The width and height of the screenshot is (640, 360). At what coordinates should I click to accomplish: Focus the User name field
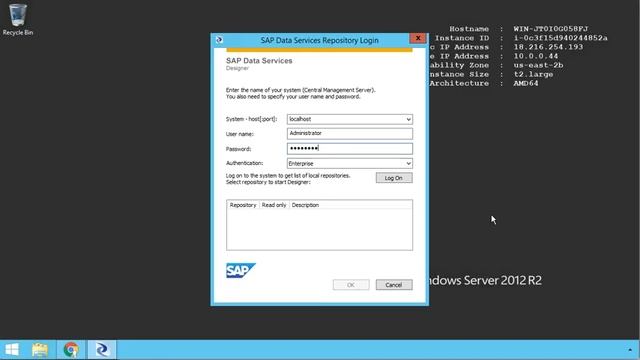(349, 133)
